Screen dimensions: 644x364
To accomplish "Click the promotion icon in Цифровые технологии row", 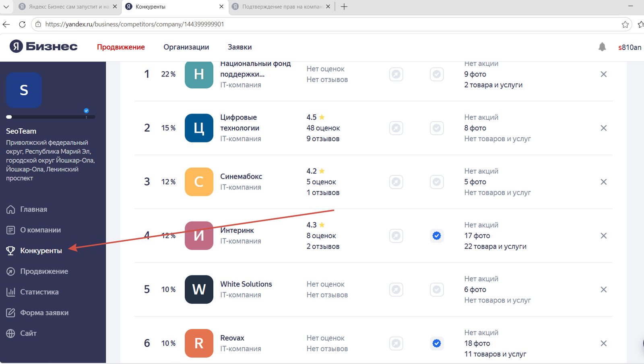I will 396,128.
